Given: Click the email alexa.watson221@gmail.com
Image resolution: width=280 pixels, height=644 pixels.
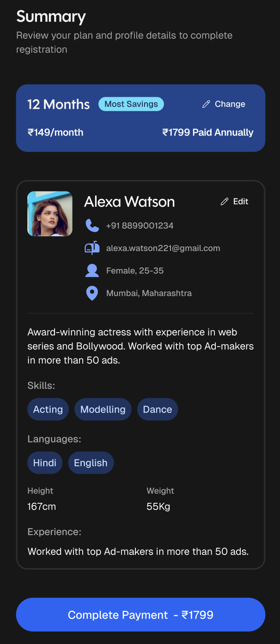Looking at the screenshot, I should point(163,248).
